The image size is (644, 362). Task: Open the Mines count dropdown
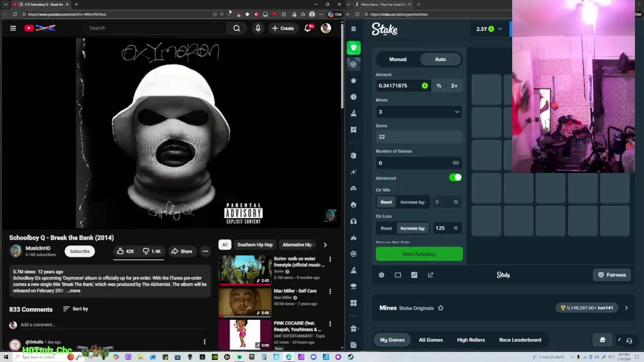pos(419,112)
